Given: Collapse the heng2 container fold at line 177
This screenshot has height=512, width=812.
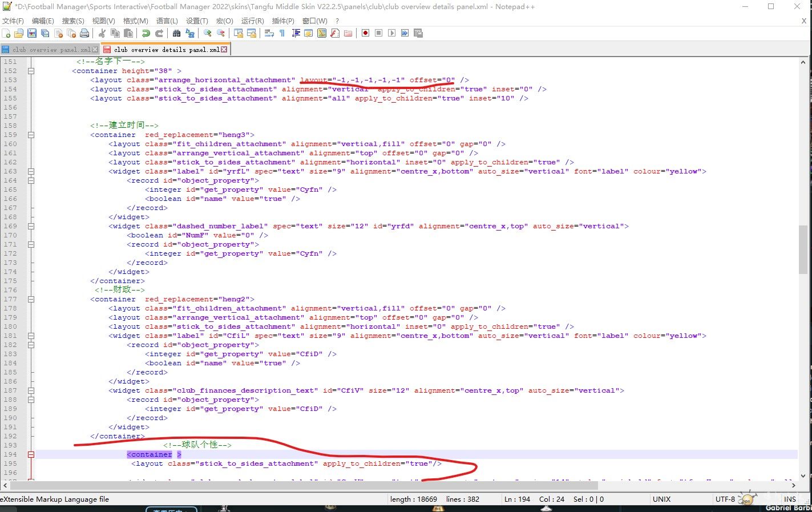Looking at the screenshot, I should click(31, 299).
